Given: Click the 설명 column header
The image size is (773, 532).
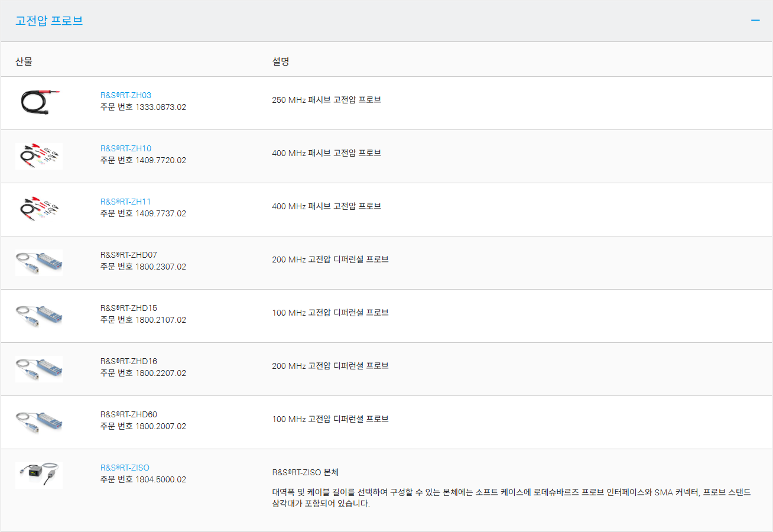Looking at the screenshot, I should pyautogui.click(x=280, y=61).
